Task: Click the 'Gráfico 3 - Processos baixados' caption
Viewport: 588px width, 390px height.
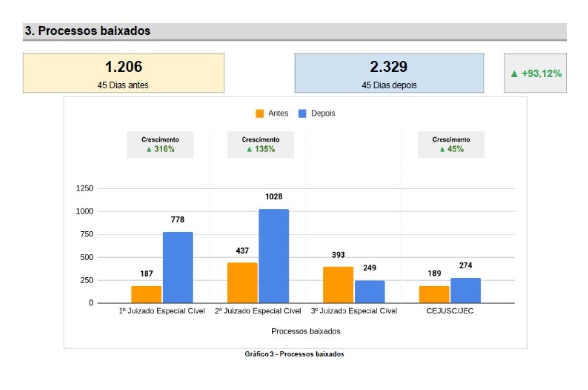Action: pos(294,354)
